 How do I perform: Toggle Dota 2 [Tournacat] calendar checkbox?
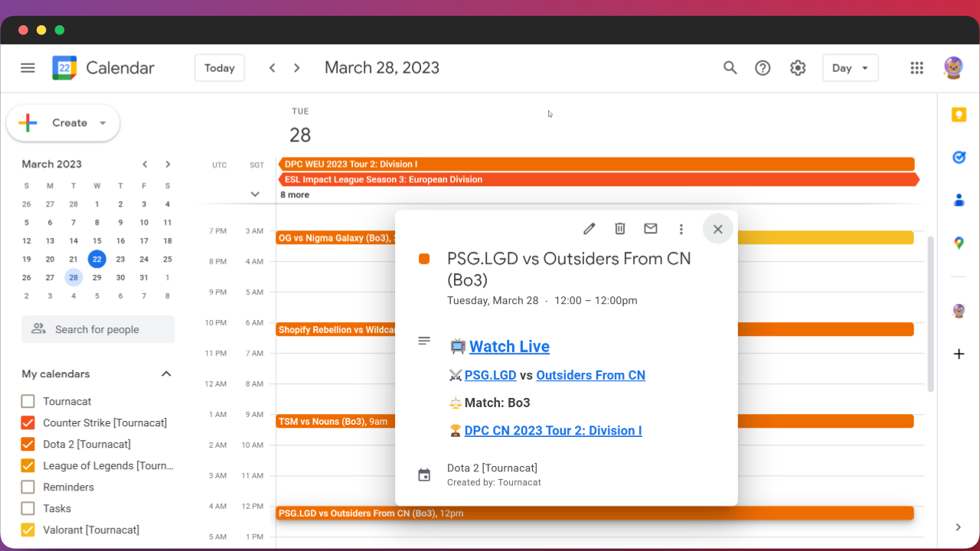coord(28,444)
